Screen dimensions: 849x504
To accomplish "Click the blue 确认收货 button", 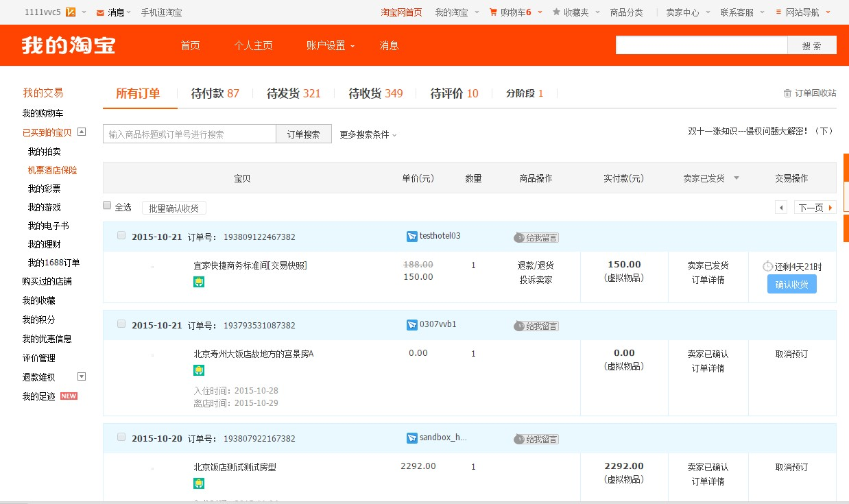I will (x=792, y=284).
